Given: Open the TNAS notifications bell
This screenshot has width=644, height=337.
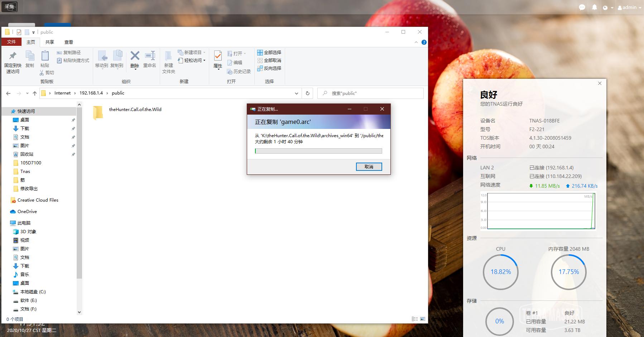Looking at the screenshot, I should (x=595, y=7).
